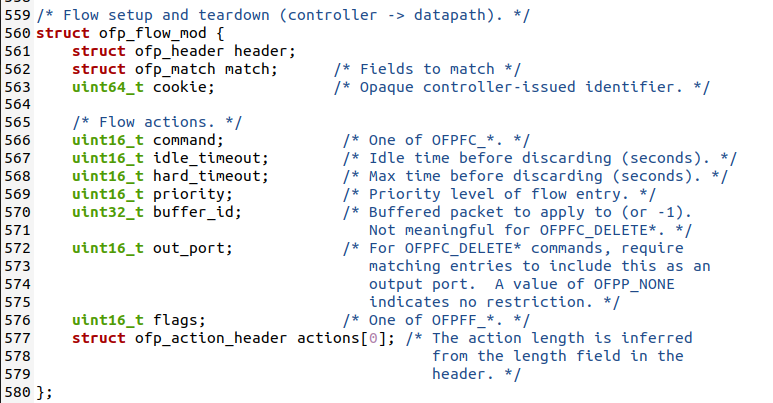Click line number 560 in the gutter
Screen dimensions: 773x403
point(17,33)
